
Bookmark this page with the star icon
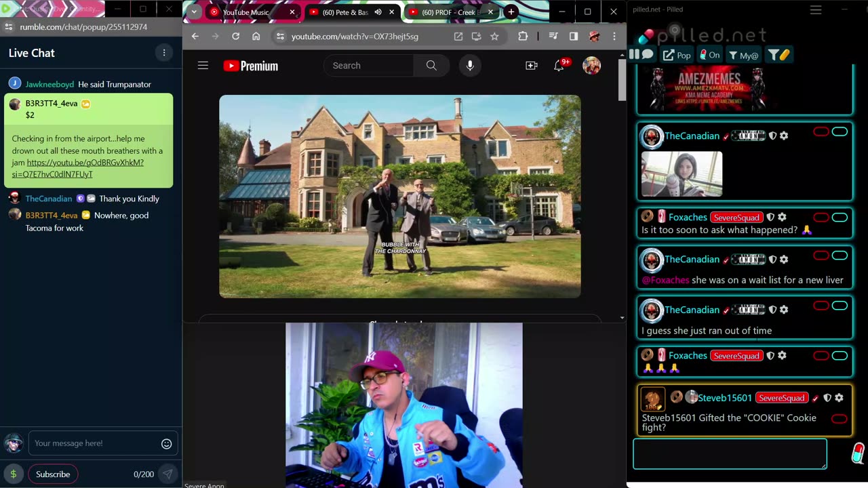(x=494, y=37)
